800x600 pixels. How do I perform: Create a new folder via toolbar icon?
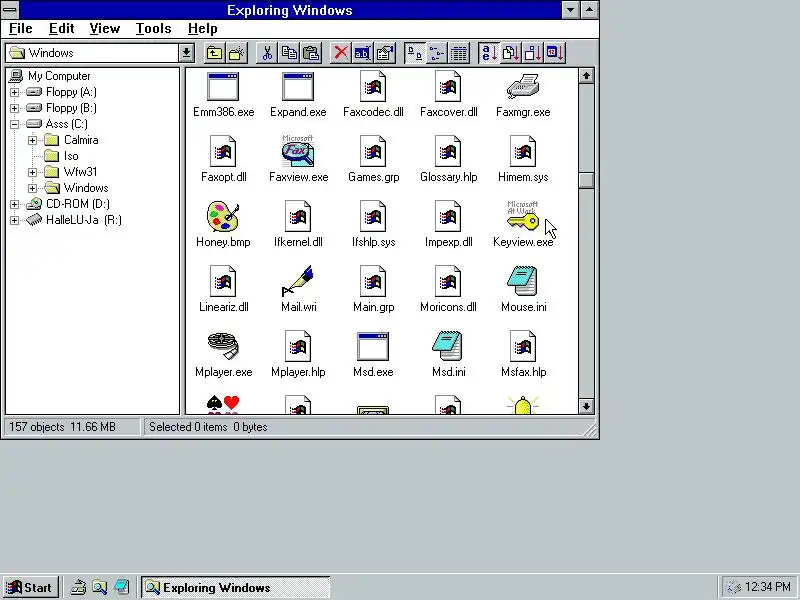(x=237, y=53)
